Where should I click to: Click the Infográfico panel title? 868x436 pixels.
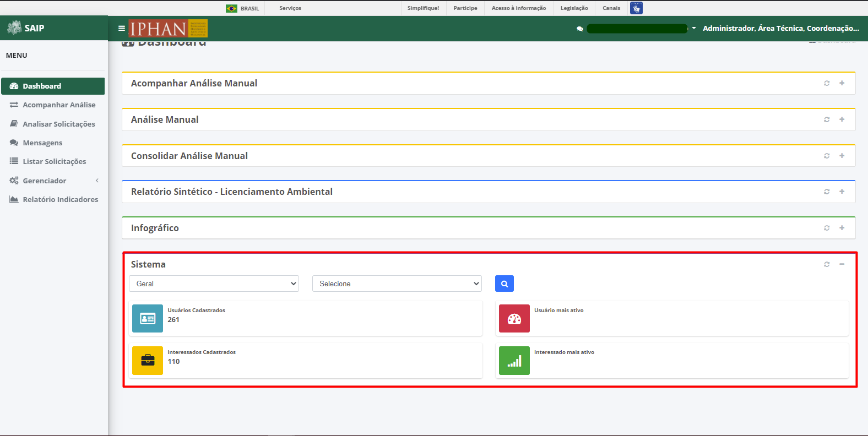coord(155,228)
